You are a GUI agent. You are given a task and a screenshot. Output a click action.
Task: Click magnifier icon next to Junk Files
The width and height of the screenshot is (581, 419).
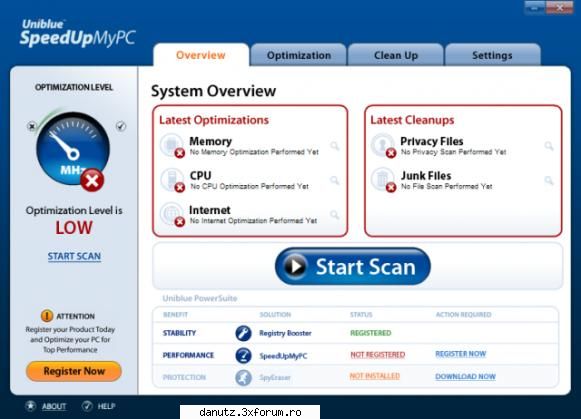pyautogui.click(x=549, y=180)
